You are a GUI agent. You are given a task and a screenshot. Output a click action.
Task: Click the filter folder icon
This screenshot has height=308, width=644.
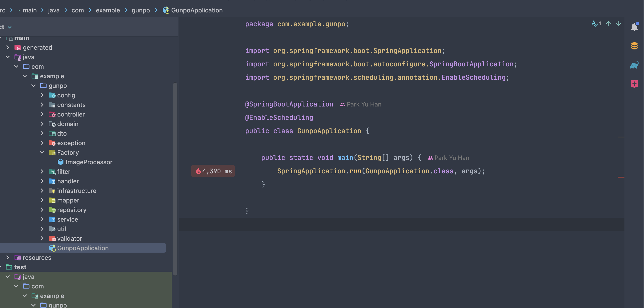point(52,172)
